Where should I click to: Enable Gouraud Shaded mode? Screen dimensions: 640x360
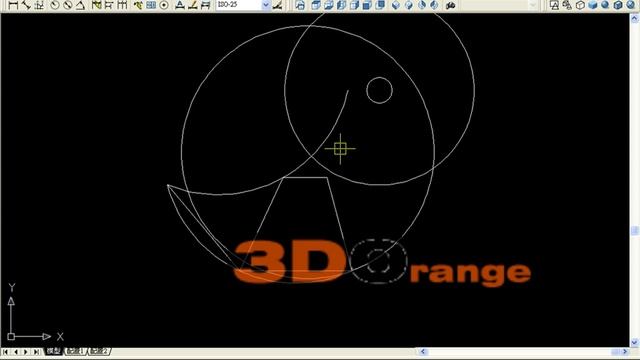[605, 5]
